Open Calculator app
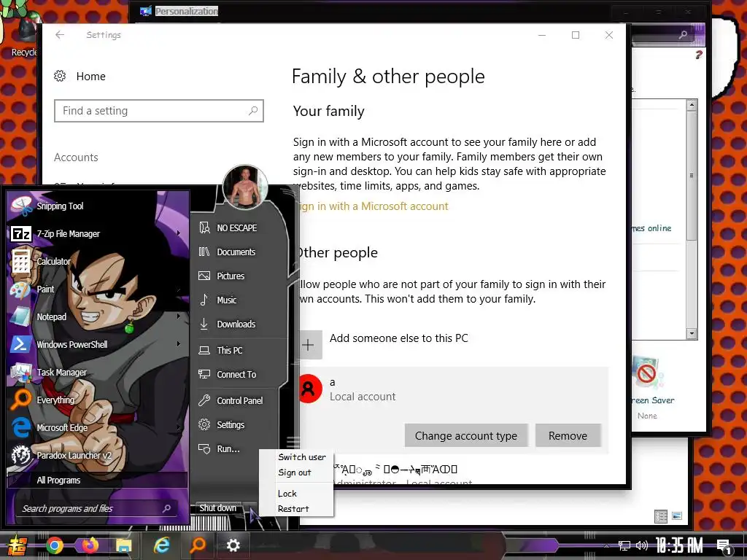This screenshot has width=747, height=560. click(x=98, y=262)
